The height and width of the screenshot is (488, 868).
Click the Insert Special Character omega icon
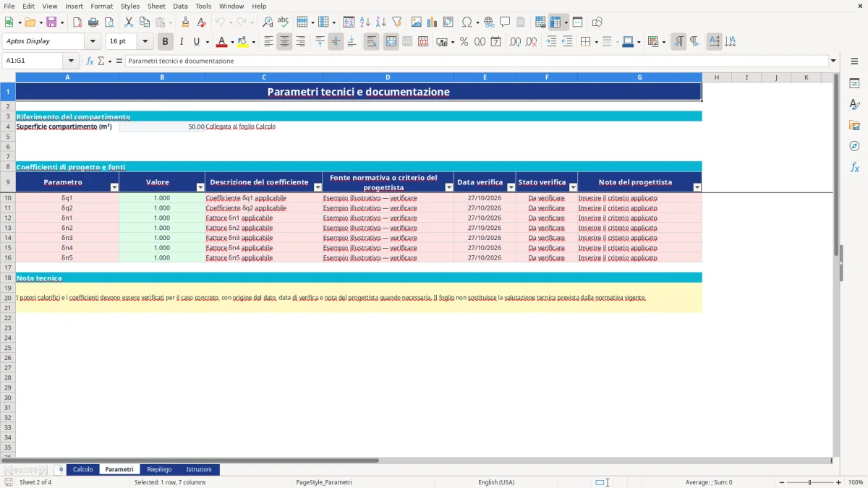pos(467,22)
